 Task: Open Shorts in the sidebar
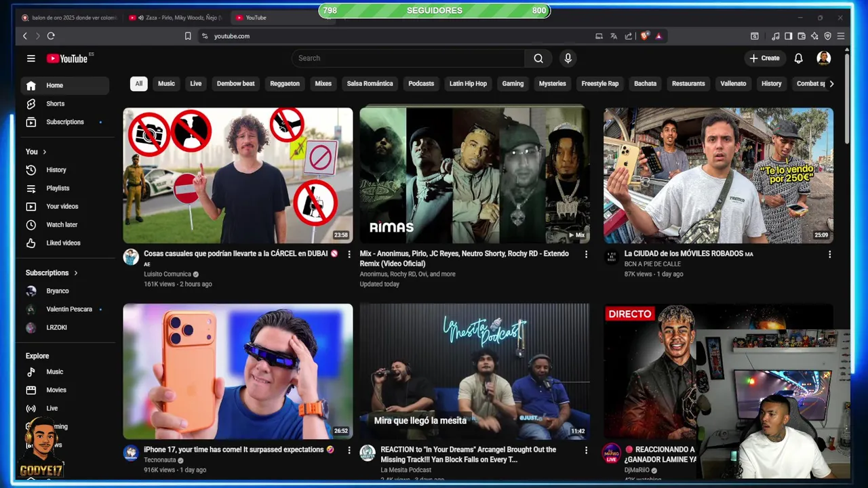click(65, 104)
